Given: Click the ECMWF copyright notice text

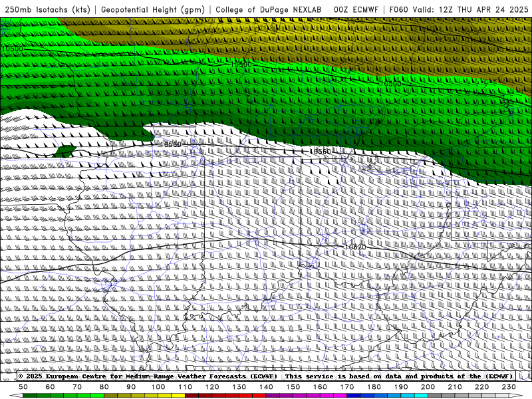Looking at the screenshot, I should [x=265, y=376].
